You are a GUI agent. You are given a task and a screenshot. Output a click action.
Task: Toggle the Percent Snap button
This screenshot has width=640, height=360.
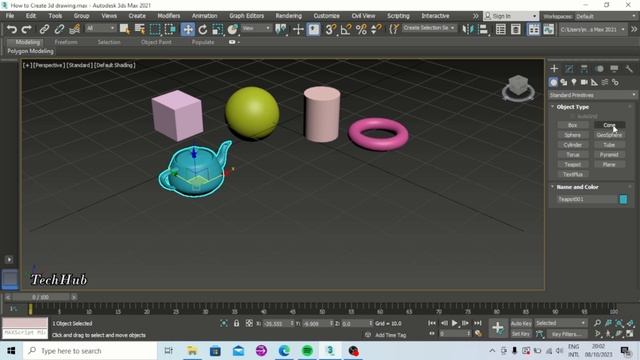(x=361, y=29)
